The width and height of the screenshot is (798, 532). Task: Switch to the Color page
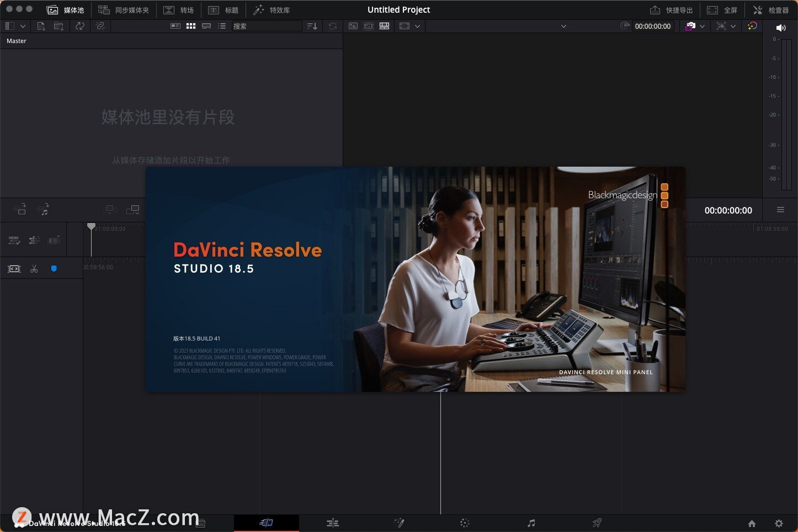coord(465,523)
